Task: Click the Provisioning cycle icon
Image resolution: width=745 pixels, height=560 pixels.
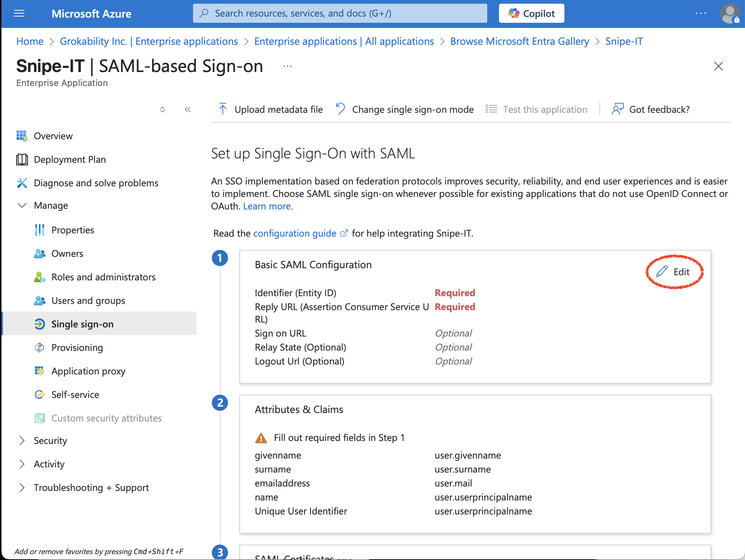Action: pyautogui.click(x=39, y=347)
